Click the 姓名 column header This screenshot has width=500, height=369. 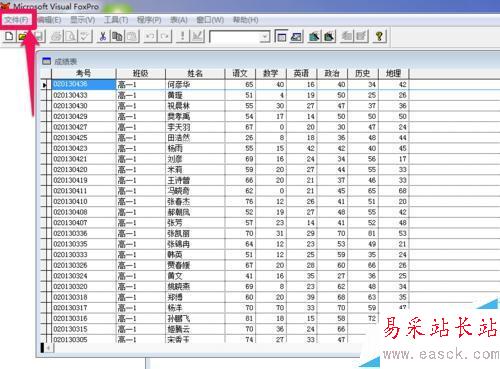click(195, 73)
